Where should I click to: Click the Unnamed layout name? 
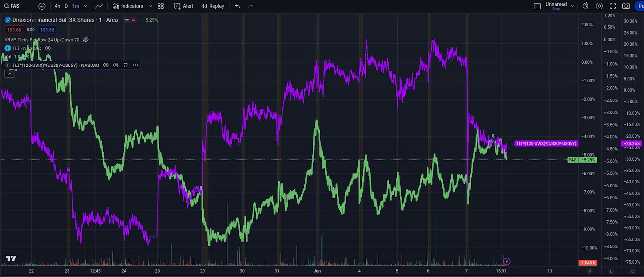click(x=556, y=4)
